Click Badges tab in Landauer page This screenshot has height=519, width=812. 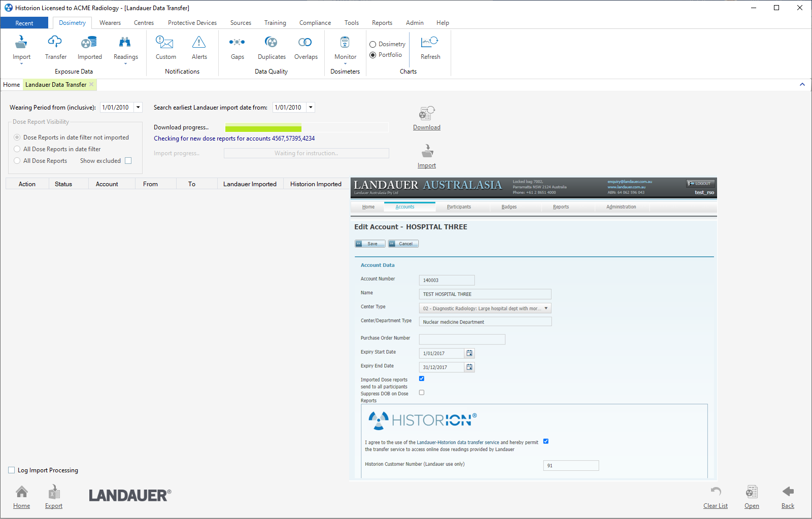(509, 207)
